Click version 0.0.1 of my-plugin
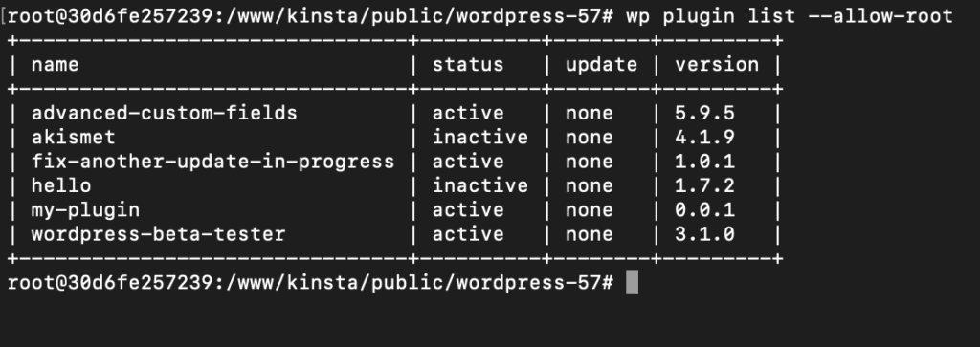The image size is (980, 347). click(704, 210)
